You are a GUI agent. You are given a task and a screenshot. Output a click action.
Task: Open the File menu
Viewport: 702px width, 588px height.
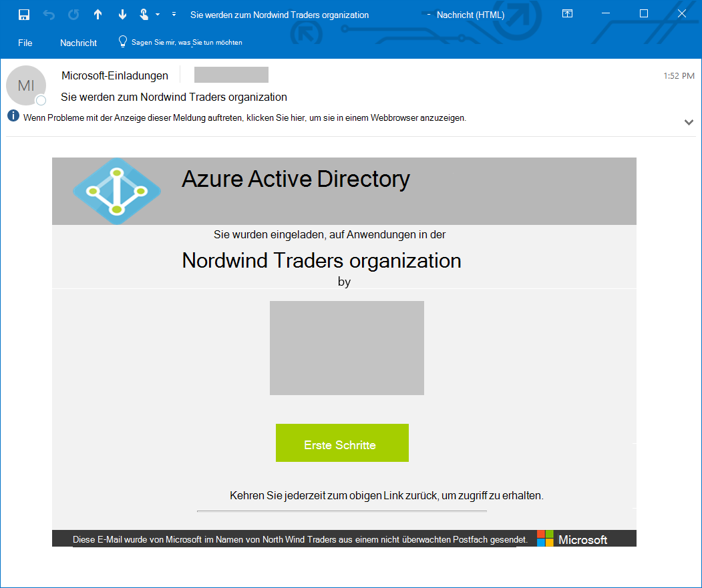25,43
